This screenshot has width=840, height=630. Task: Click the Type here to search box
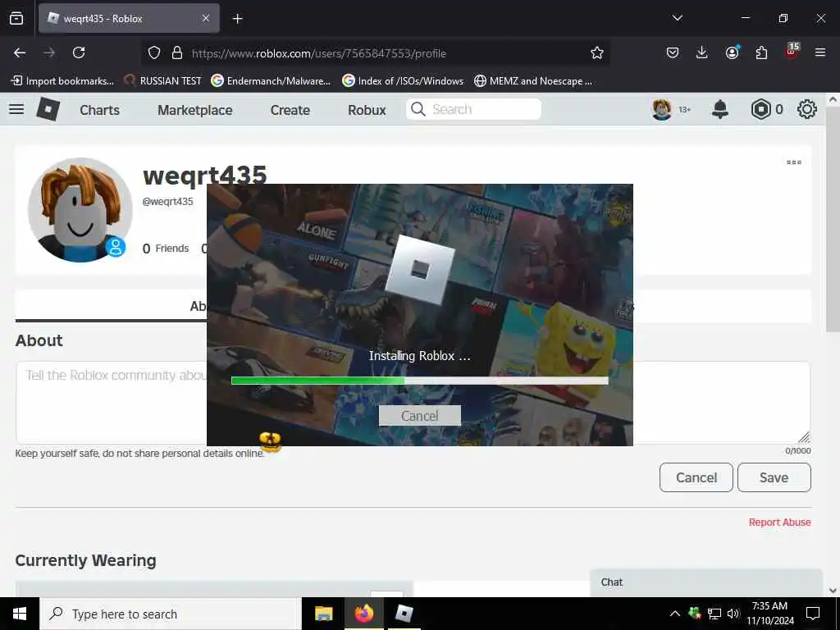tap(171, 614)
